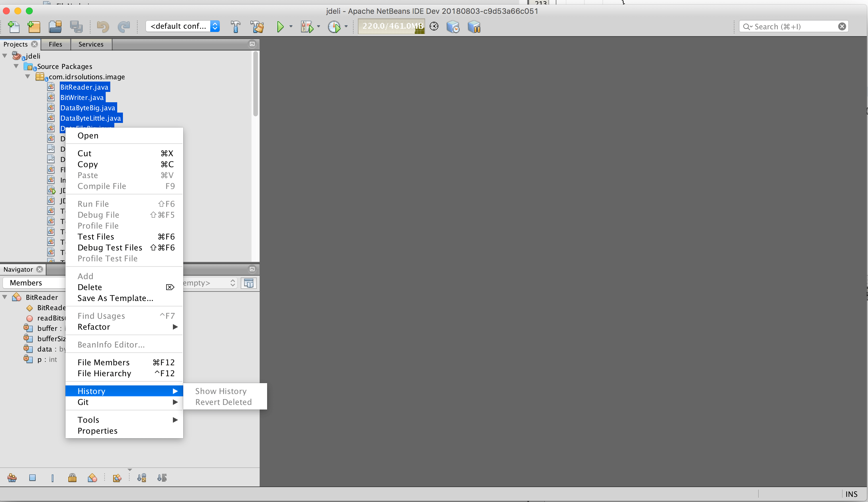Click the Build Project hammer icon

236,26
